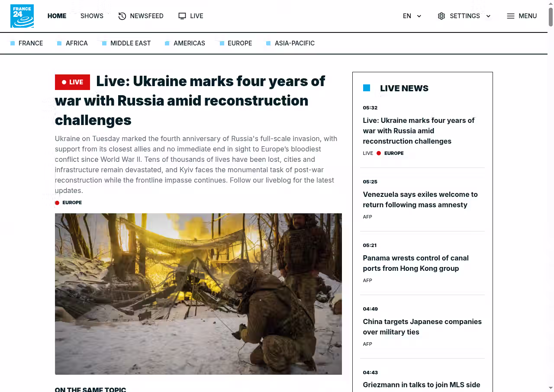Go to the Africa section
This screenshot has width=554, height=392.
77,43
